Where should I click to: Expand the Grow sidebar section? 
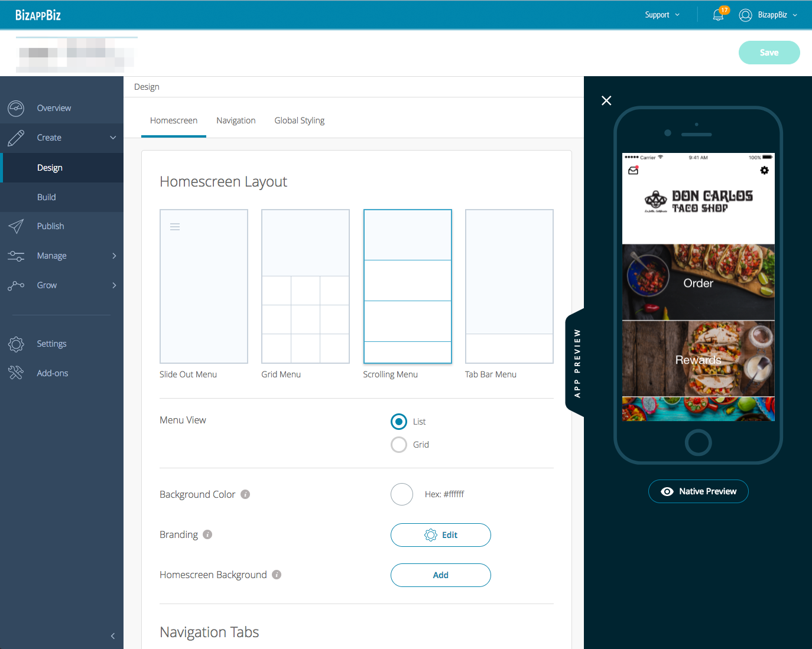pyautogui.click(x=61, y=285)
